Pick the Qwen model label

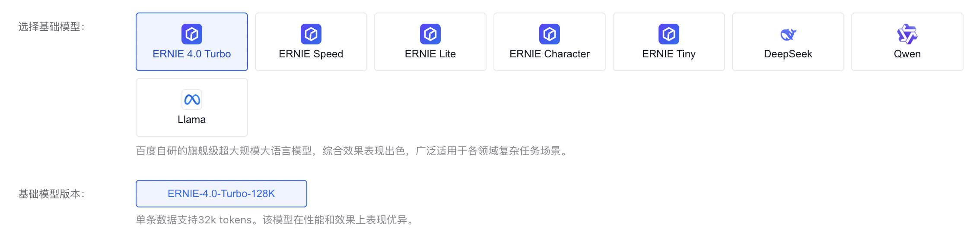(x=907, y=54)
